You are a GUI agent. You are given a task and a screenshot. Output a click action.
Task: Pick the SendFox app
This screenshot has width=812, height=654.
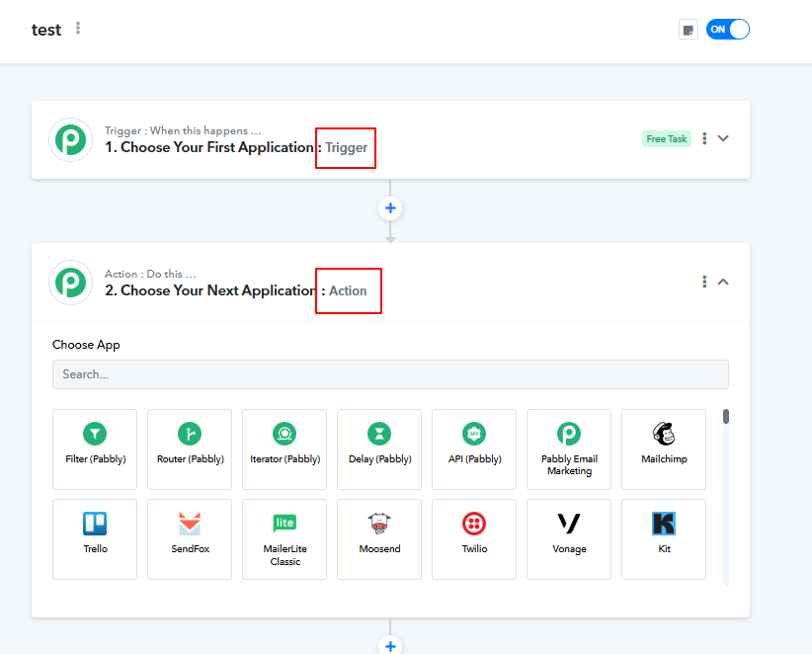click(190, 539)
